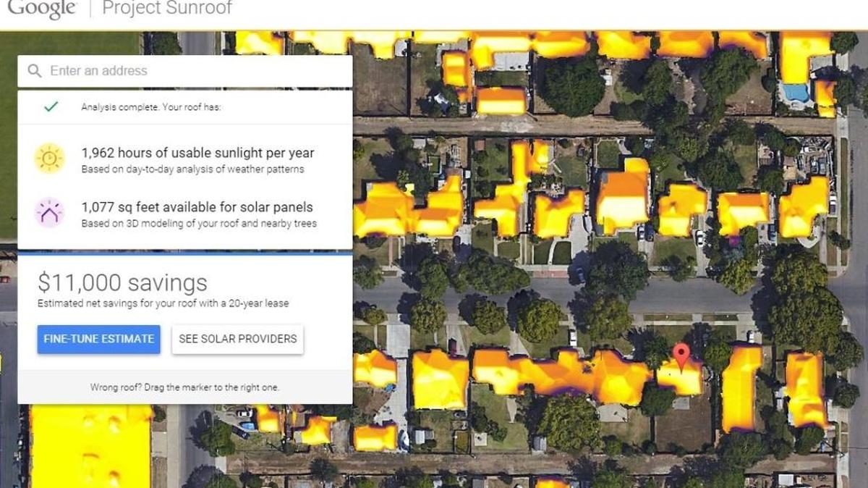Click the yellow sun hours icon
Image resolution: width=868 pixels, height=488 pixels.
tap(50, 159)
